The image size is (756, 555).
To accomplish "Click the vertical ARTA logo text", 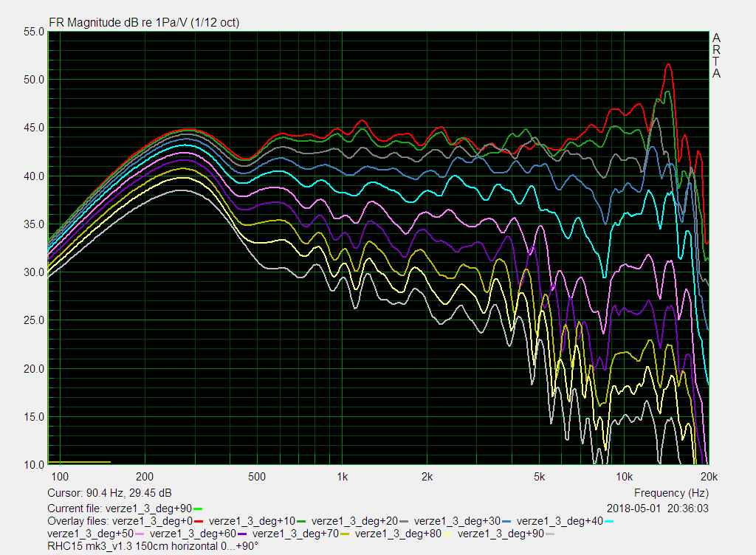I will (x=716, y=55).
